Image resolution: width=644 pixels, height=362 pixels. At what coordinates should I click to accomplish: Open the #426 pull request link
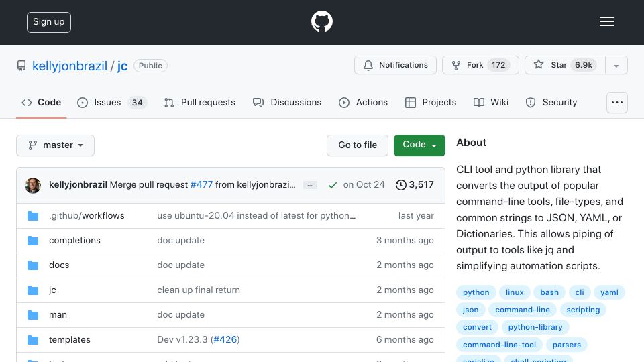(x=225, y=339)
